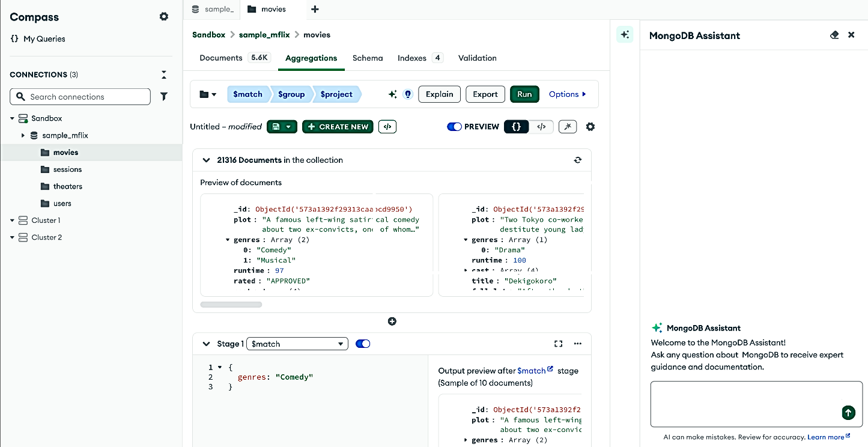
Task: Disable the Stage 1 toggle
Action: (363, 344)
